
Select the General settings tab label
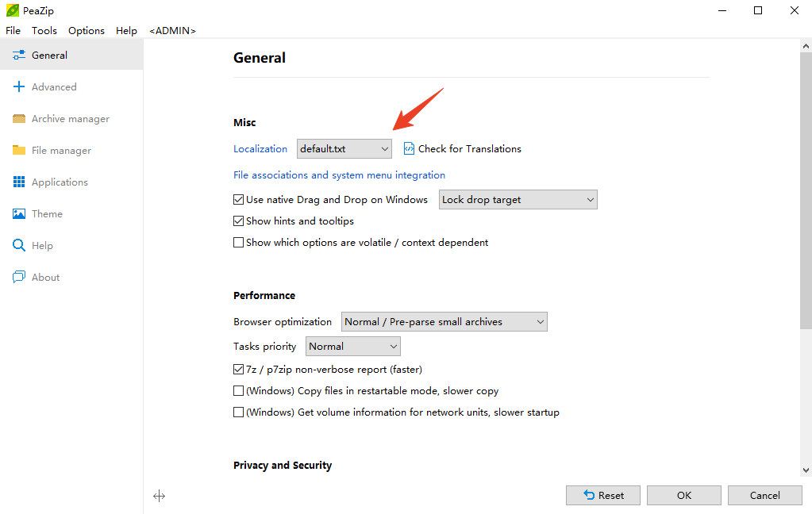click(50, 55)
